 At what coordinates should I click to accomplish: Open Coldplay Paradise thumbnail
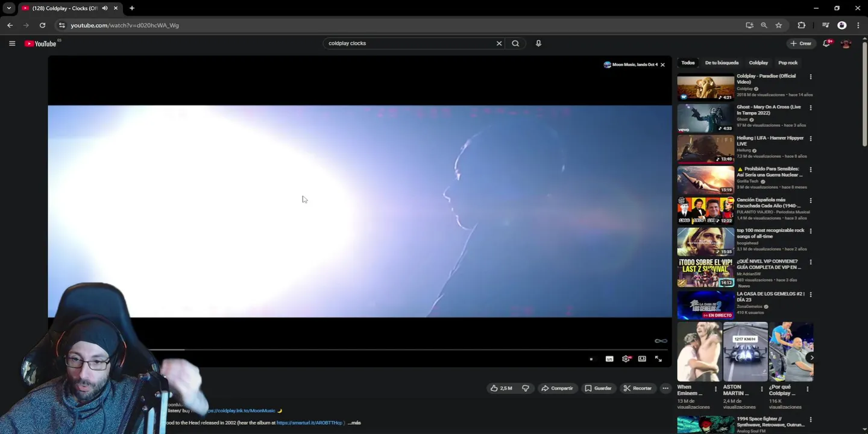705,87
